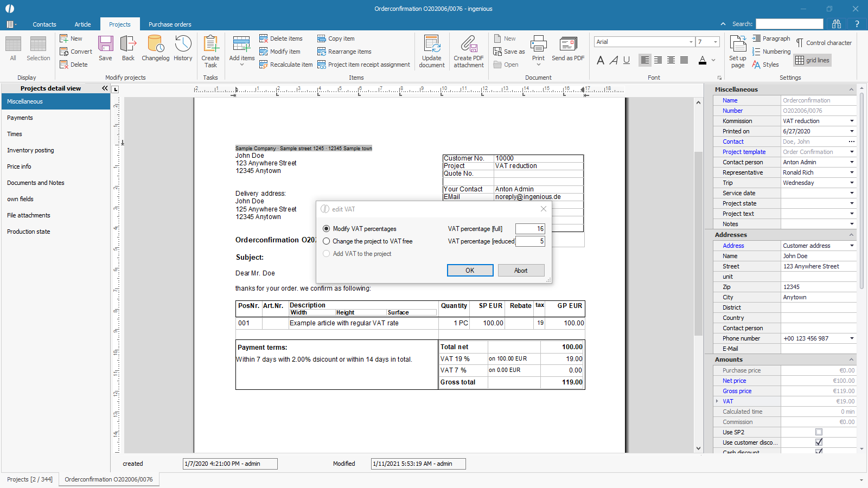Click the Save icon in ribbon
Screen dimensions: 868x488
(105, 48)
